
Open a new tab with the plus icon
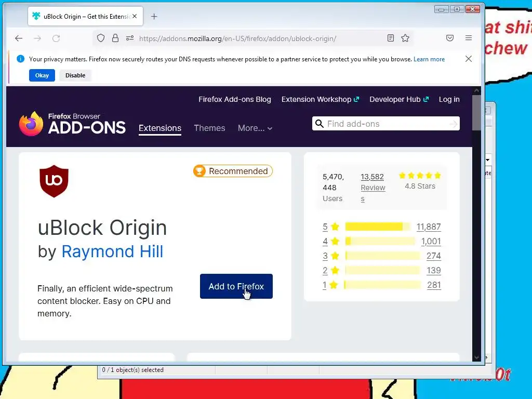(x=154, y=16)
